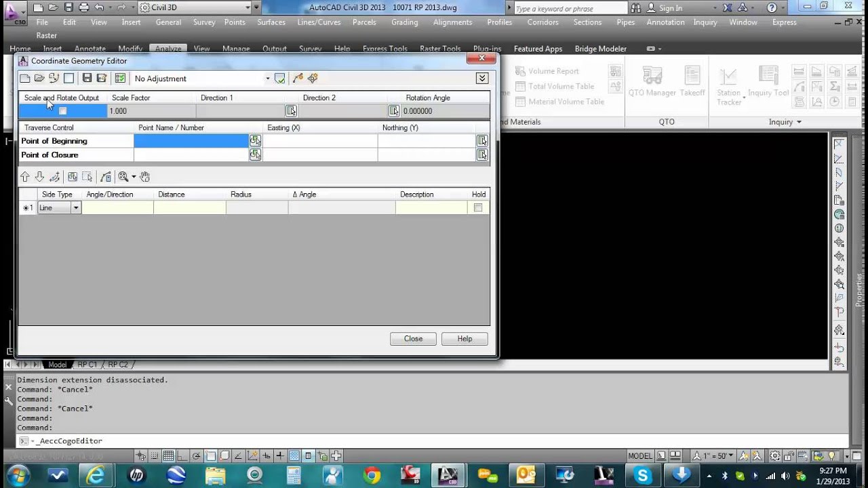This screenshot has height=488, width=868.
Task: Enable the Scale and Rotate Output checkbox
Action: (62, 111)
